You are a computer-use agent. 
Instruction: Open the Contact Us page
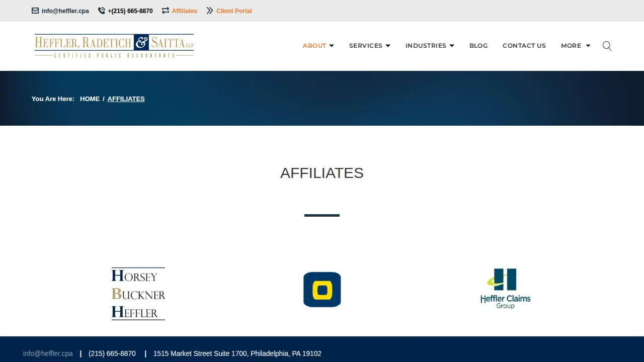(524, 46)
